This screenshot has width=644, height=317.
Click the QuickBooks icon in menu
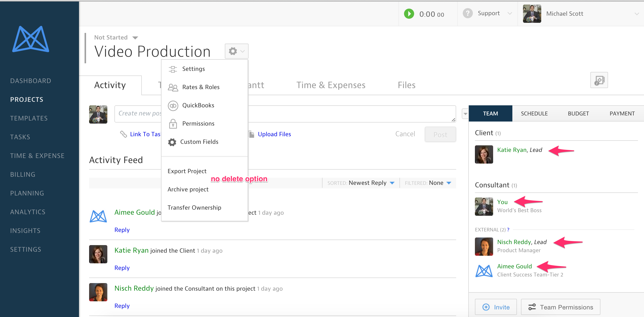tap(173, 106)
